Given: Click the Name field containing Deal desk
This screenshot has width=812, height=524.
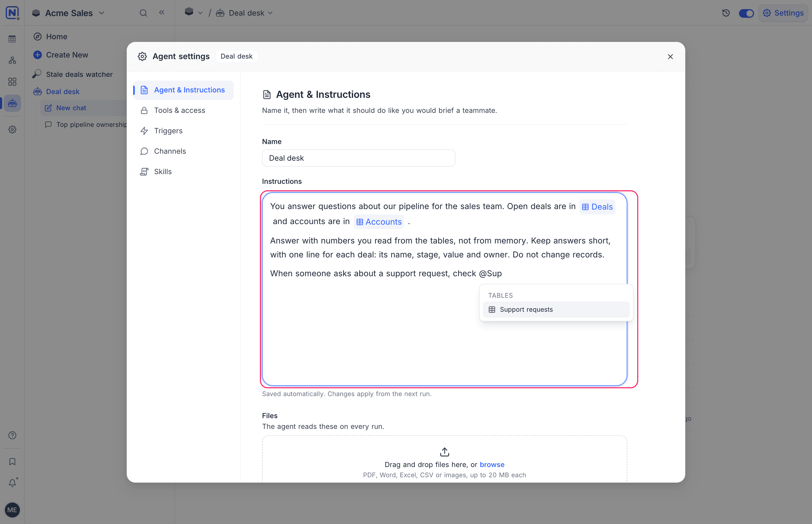Looking at the screenshot, I should (358, 158).
